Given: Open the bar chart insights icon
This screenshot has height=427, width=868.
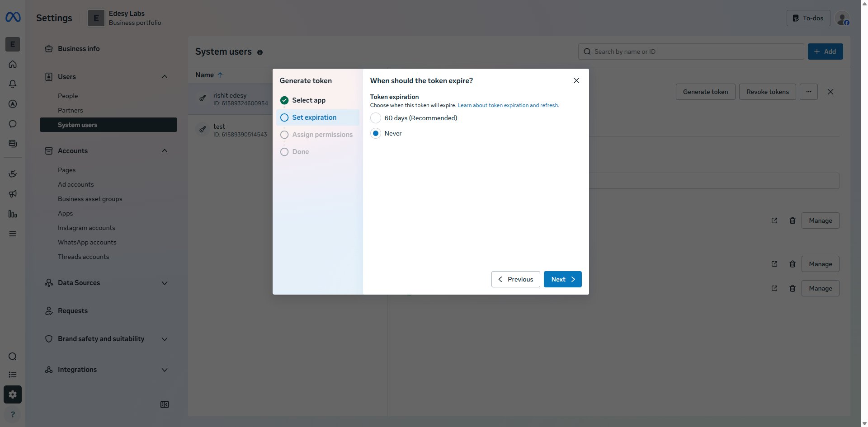Looking at the screenshot, I should point(13,214).
